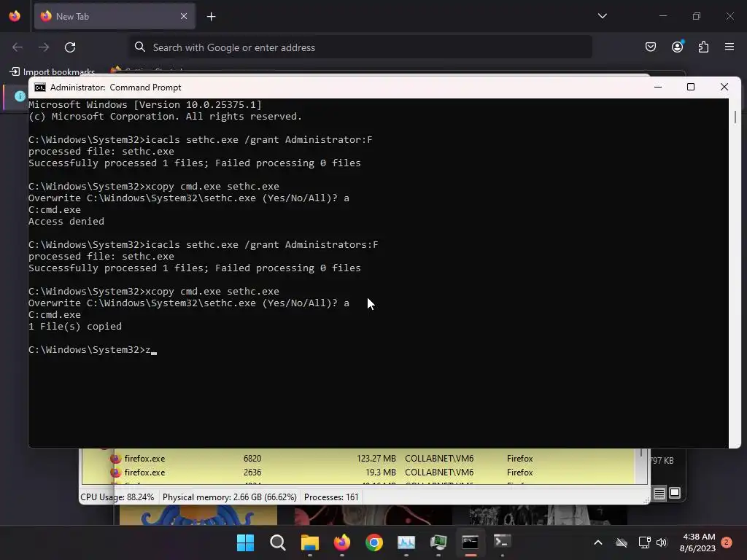
Task: Open the performance monitor taskbar icon
Action: (x=406, y=542)
